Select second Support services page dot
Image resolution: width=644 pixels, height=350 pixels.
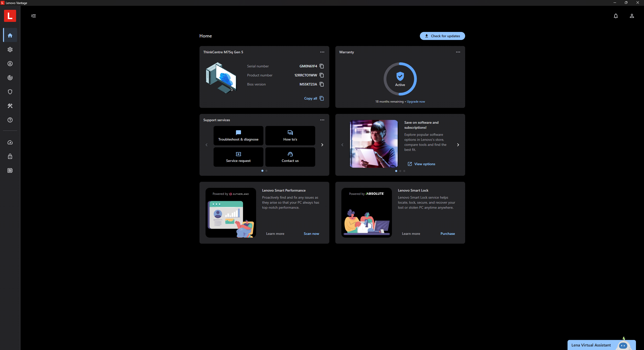(x=266, y=171)
